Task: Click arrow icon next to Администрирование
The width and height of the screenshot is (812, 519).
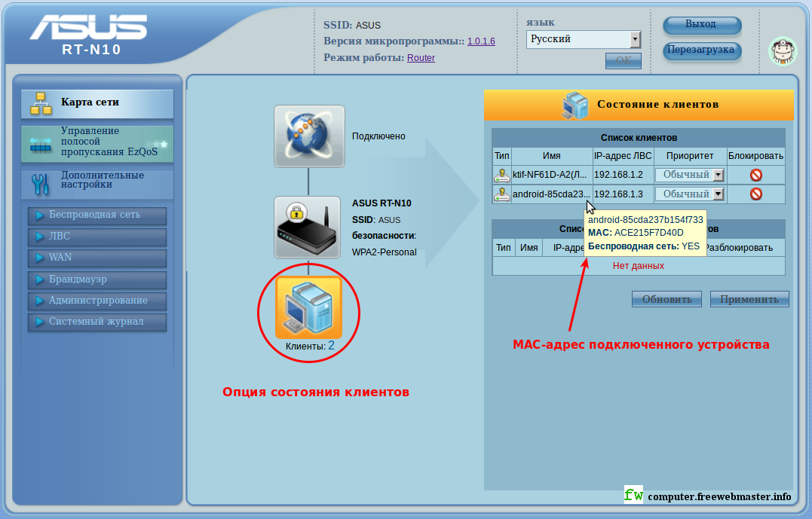Action: coord(39,301)
